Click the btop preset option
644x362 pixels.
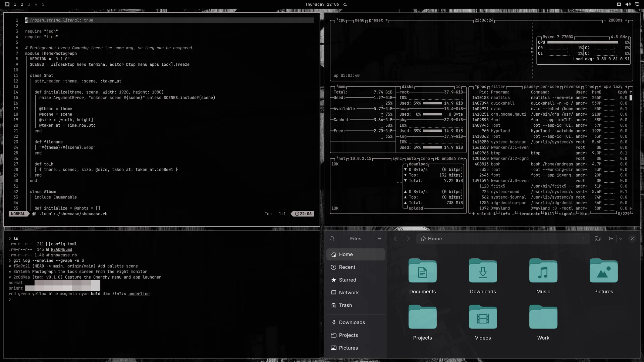[378, 20]
